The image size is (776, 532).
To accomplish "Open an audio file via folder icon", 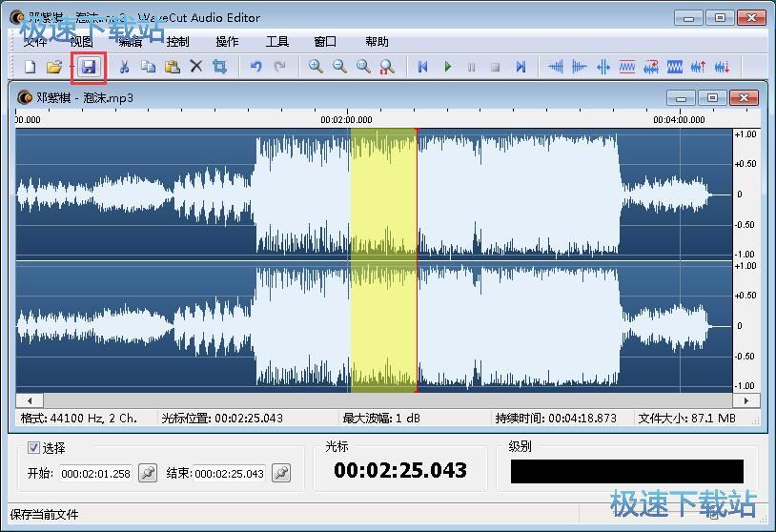I will tap(54, 67).
